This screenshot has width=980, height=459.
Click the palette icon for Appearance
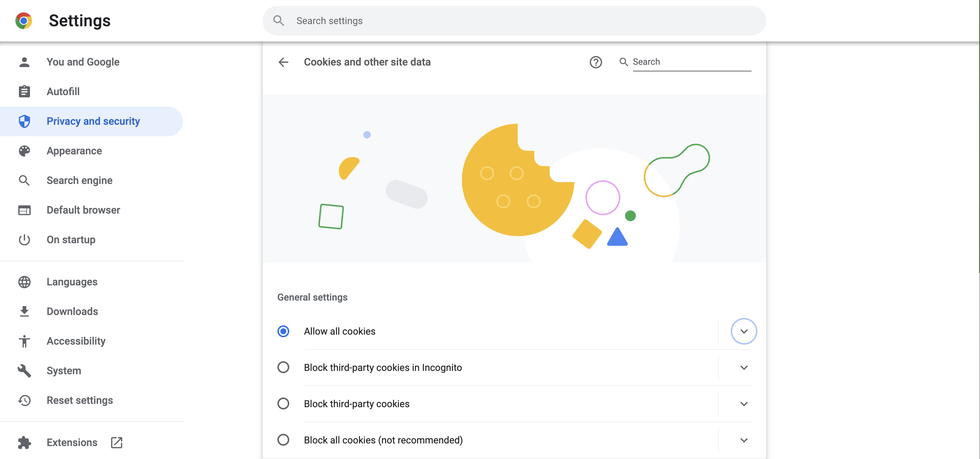coord(24,151)
